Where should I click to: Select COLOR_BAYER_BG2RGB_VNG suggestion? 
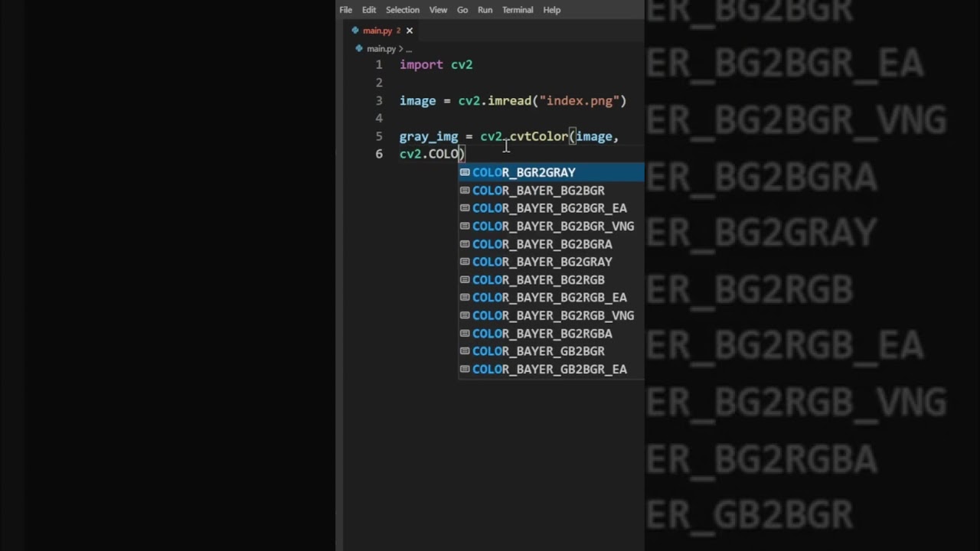pyautogui.click(x=551, y=315)
